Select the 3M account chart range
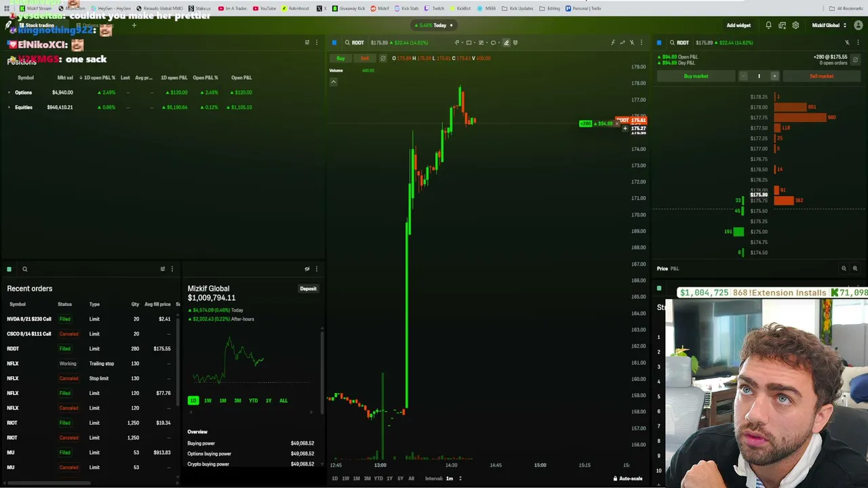868x488 pixels. (x=237, y=401)
